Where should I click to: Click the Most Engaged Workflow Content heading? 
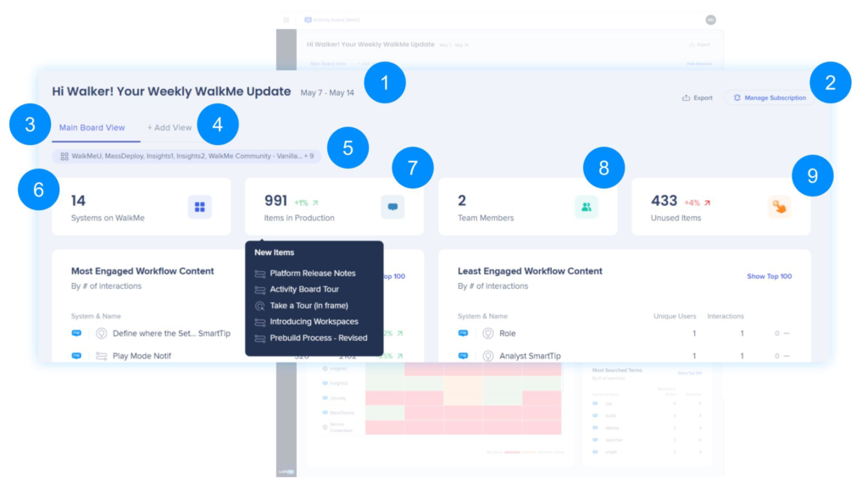[142, 271]
